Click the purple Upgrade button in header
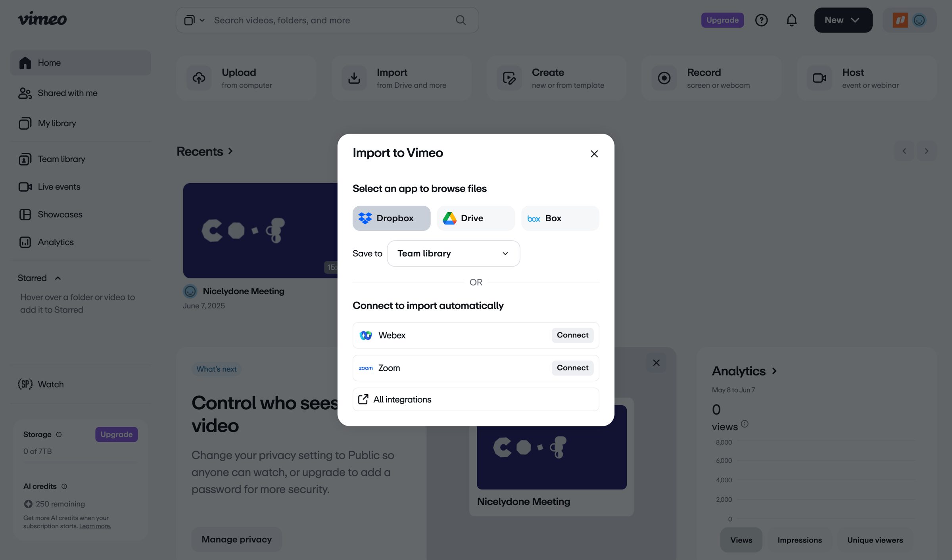The width and height of the screenshot is (952, 560). tap(722, 20)
